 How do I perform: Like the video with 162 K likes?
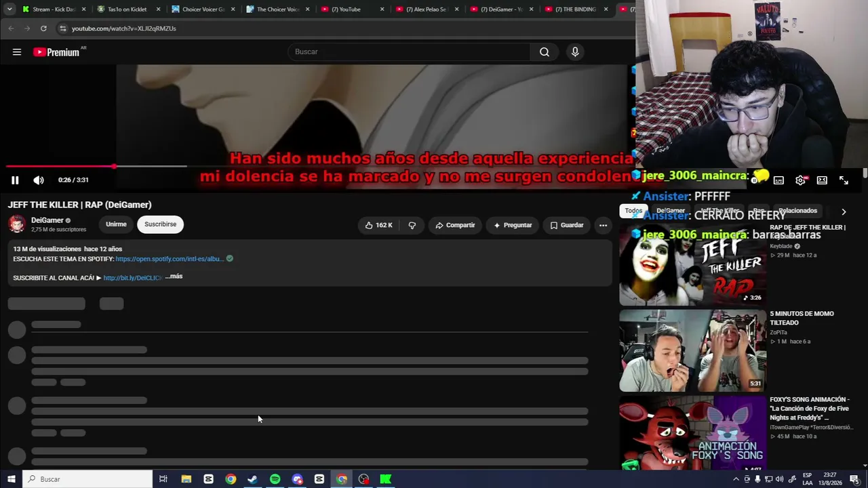tap(378, 225)
